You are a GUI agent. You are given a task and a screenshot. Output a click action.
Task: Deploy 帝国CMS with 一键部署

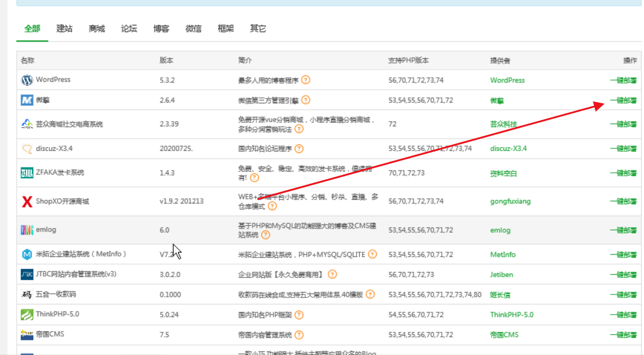pyautogui.click(x=623, y=335)
